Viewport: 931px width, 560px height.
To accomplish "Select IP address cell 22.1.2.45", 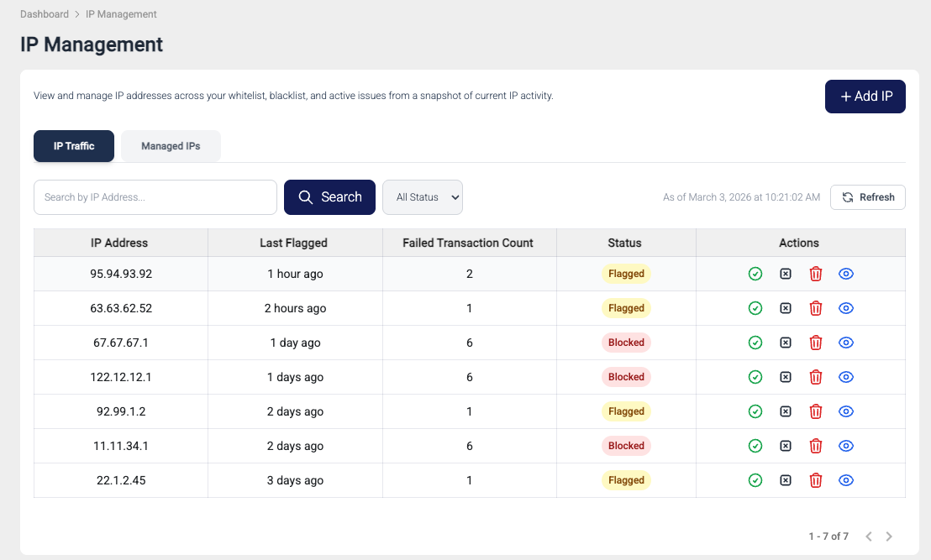I will (120, 480).
